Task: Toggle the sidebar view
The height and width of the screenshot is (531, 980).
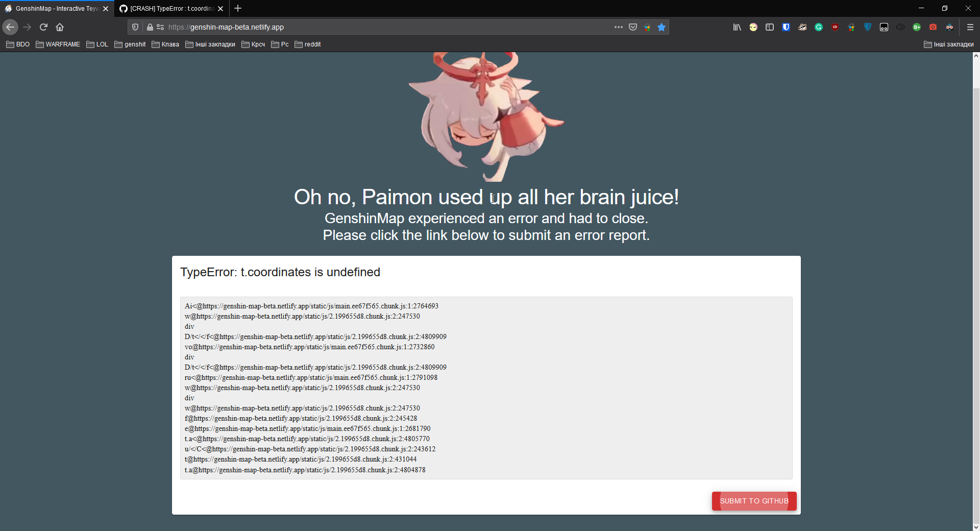Action: pos(770,27)
